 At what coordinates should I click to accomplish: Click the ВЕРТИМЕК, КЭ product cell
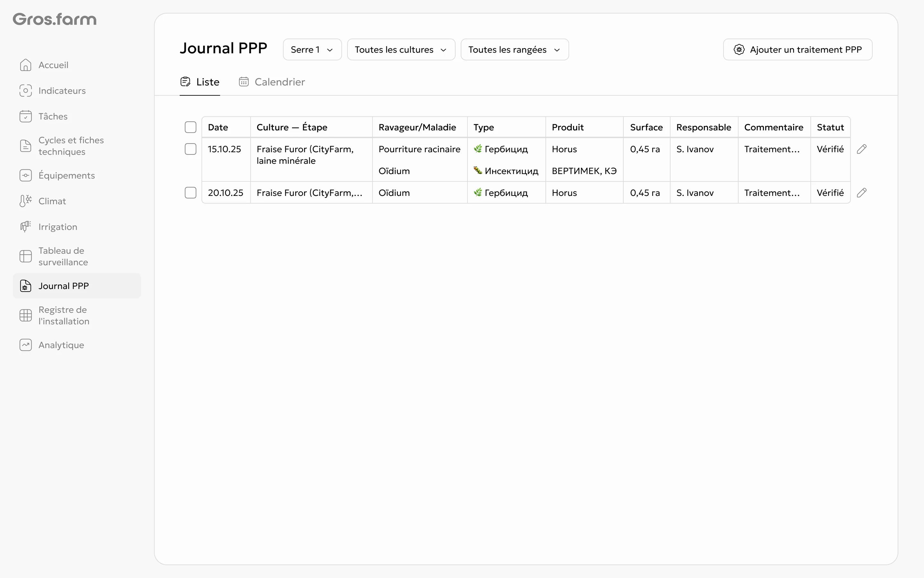pos(584,171)
